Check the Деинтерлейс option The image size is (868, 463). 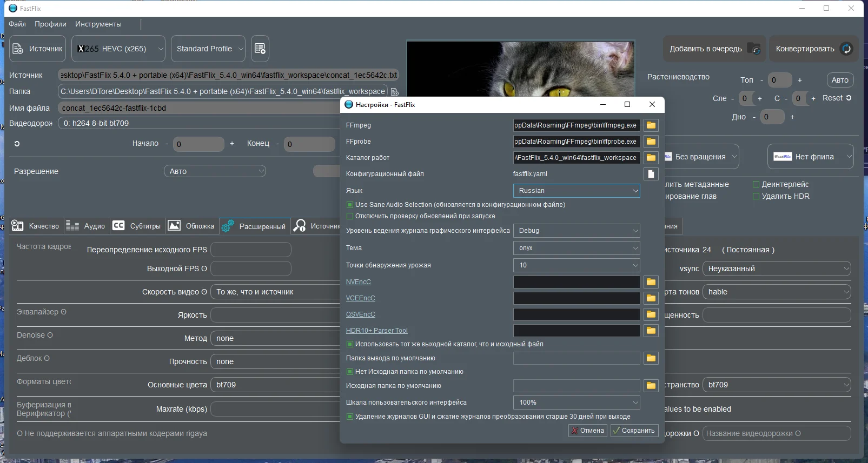(756, 184)
